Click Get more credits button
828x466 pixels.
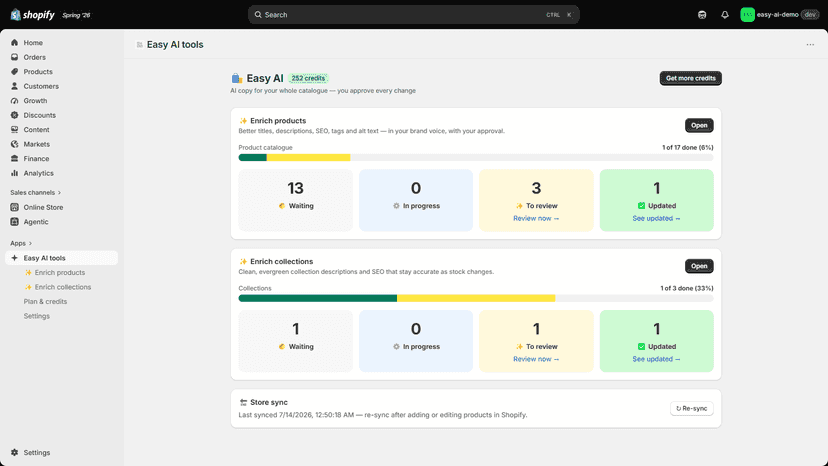click(690, 78)
